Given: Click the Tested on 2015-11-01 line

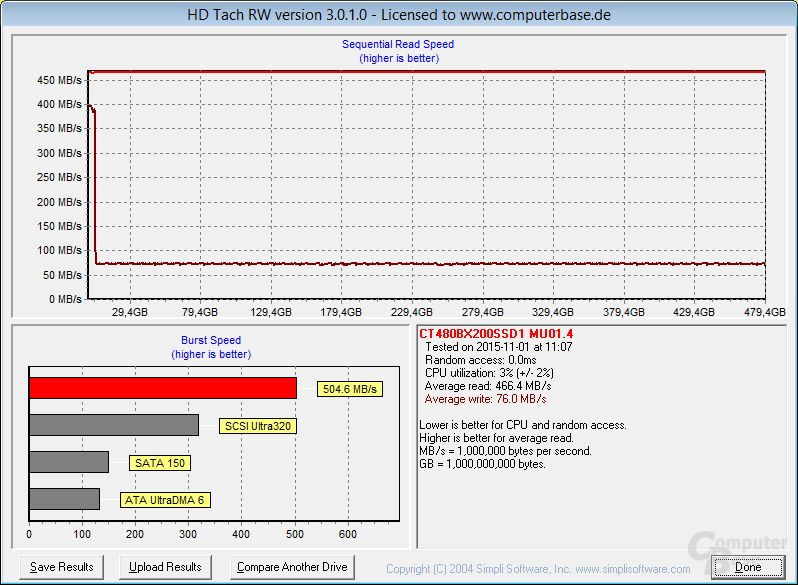Looking at the screenshot, I should 498,347.
